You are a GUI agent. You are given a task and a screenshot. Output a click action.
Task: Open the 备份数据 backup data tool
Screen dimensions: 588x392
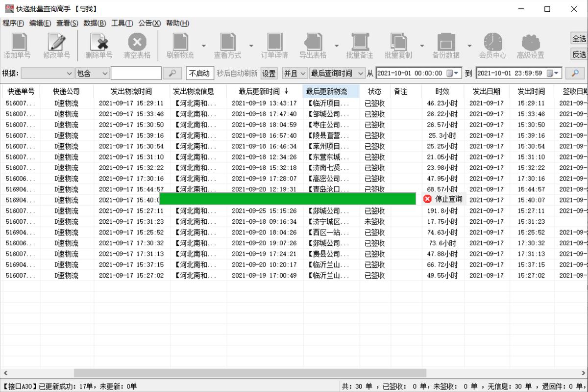[x=446, y=46]
